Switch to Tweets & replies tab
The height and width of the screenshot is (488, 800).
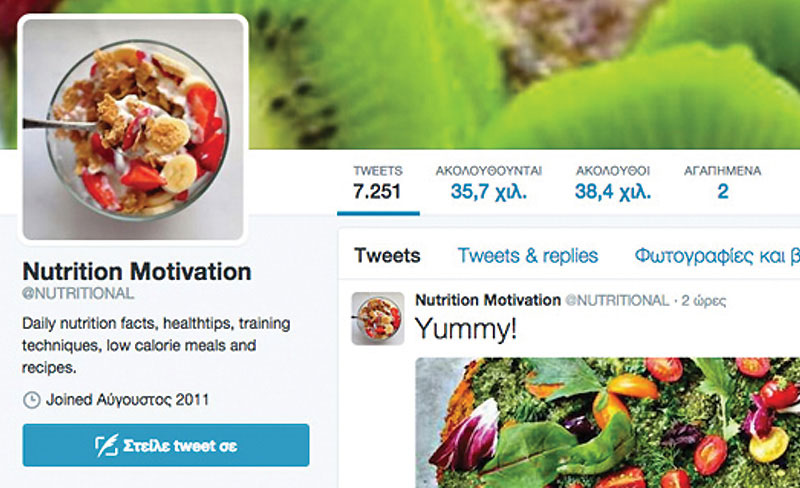tap(528, 255)
